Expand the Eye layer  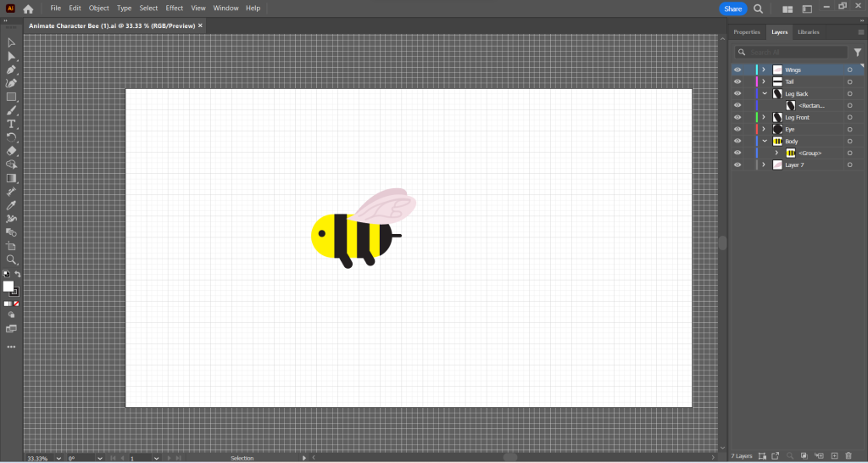pyautogui.click(x=764, y=129)
